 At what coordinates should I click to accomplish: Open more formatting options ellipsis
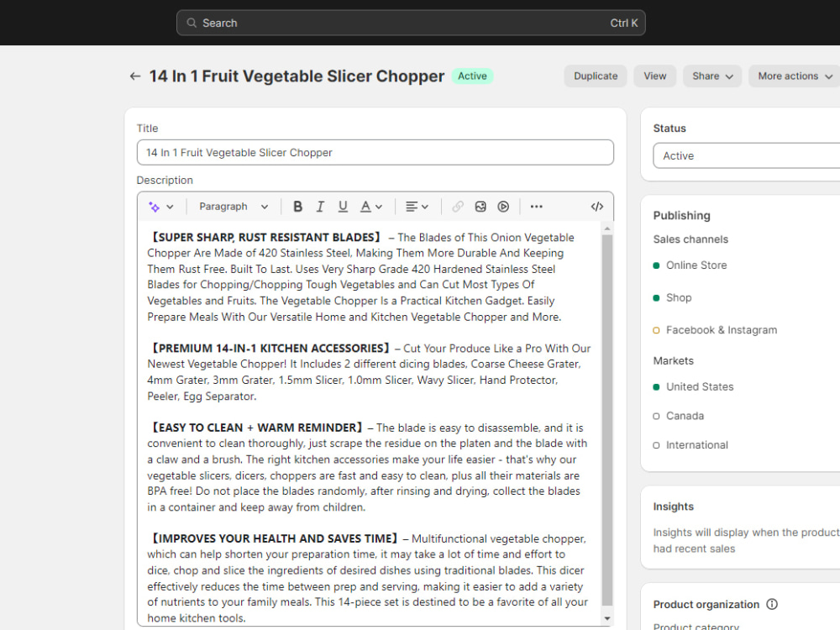[536, 207]
